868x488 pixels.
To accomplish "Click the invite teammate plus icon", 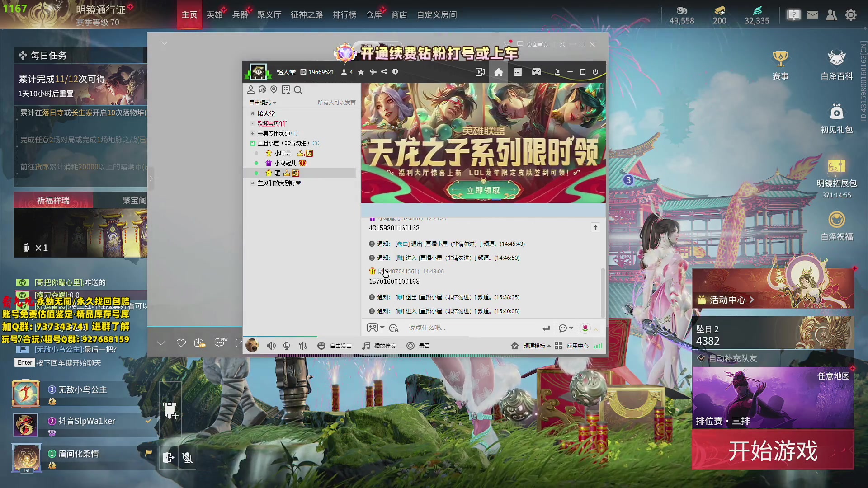I will click(170, 410).
